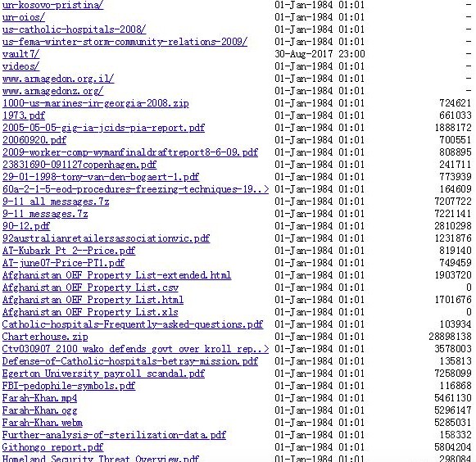Viewport: 476px width, 462px height.
Task: Select file size 1888172 for gig-ia-jcids report
Action: (x=452, y=128)
